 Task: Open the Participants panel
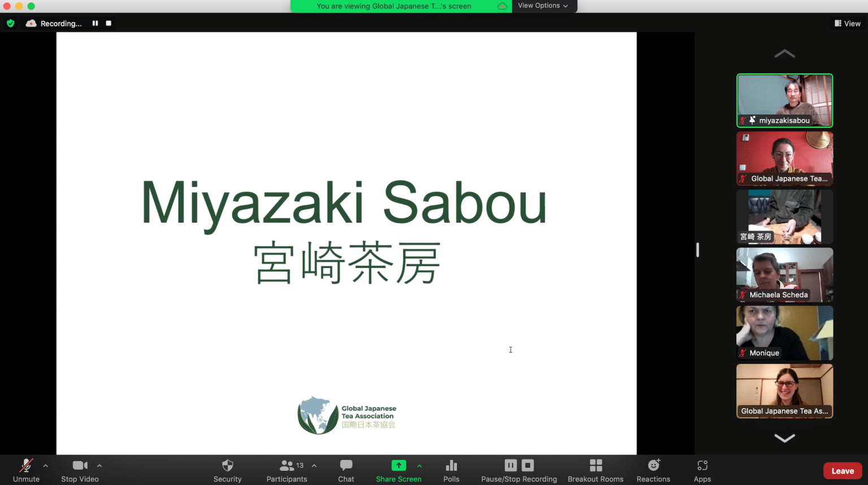coord(287,470)
